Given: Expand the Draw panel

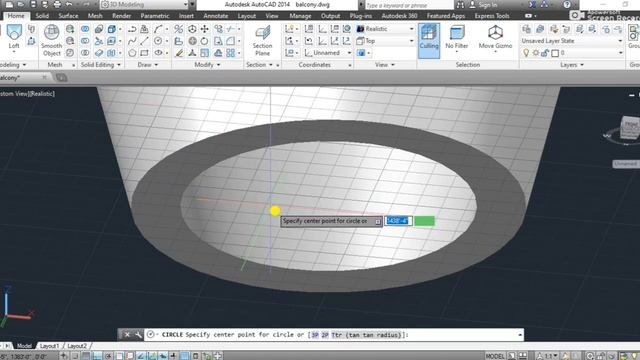Looking at the screenshot, I should click(x=147, y=65).
